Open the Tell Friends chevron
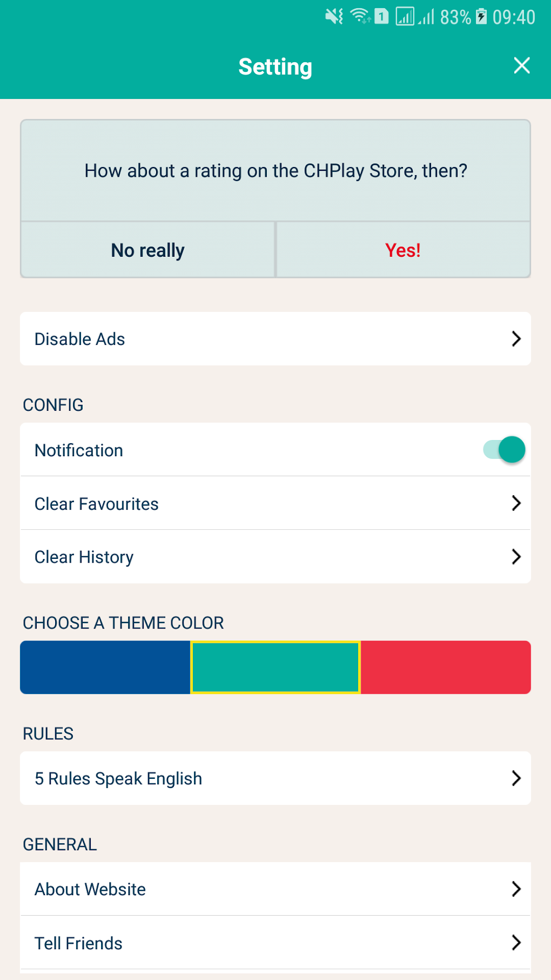The width and height of the screenshot is (551, 980). [x=516, y=943]
